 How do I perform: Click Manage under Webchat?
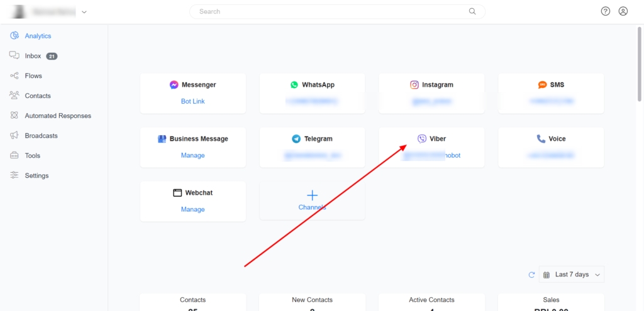coord(193,209)
